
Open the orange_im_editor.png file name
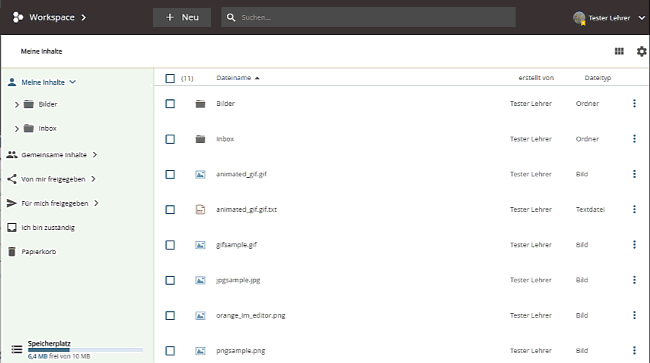(x=250, y=315)
